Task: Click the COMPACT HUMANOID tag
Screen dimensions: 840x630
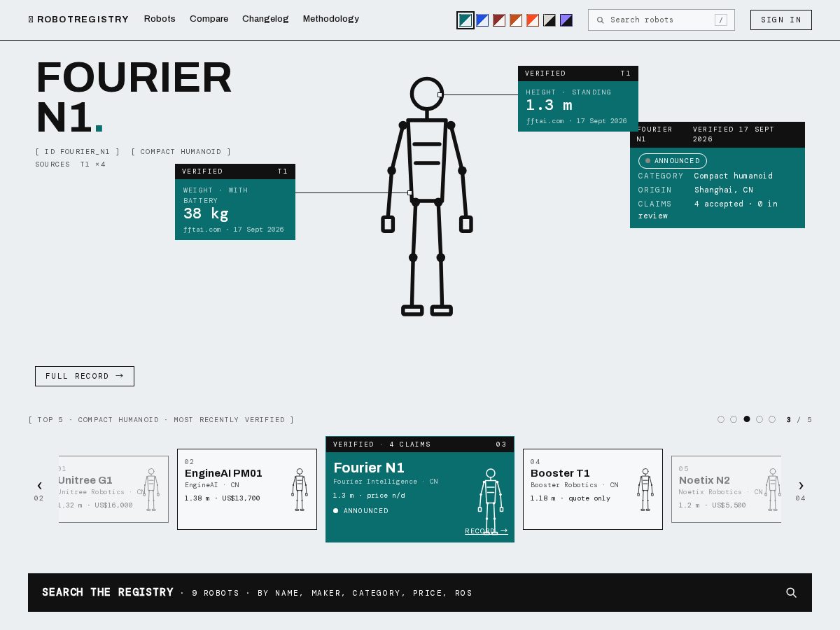Action: click(x=181, y=152)
